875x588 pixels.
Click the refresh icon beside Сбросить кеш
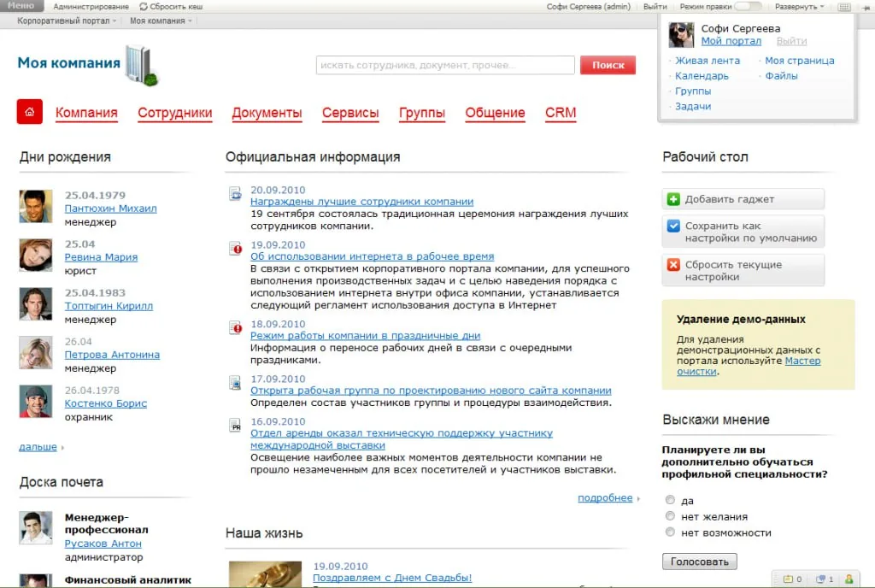pos(144,7)
